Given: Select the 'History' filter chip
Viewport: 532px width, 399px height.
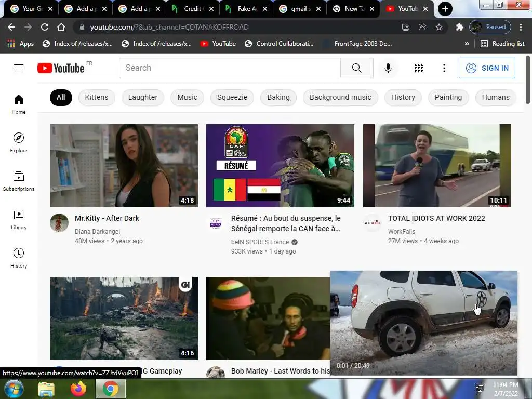Looking at the screenshot, I should 403,97.
